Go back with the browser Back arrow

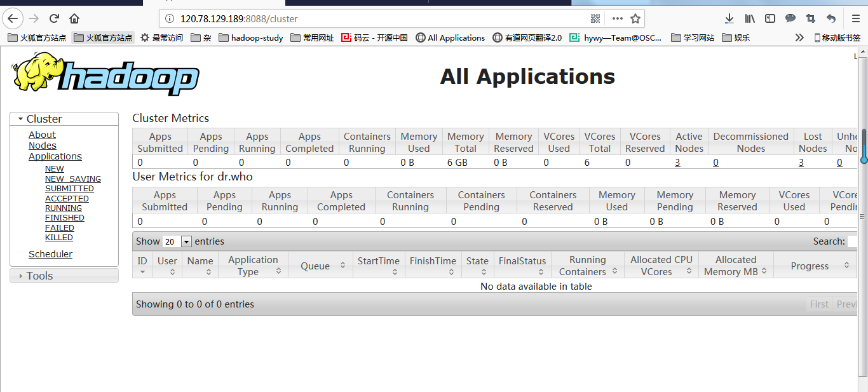(x=13, y=18)
